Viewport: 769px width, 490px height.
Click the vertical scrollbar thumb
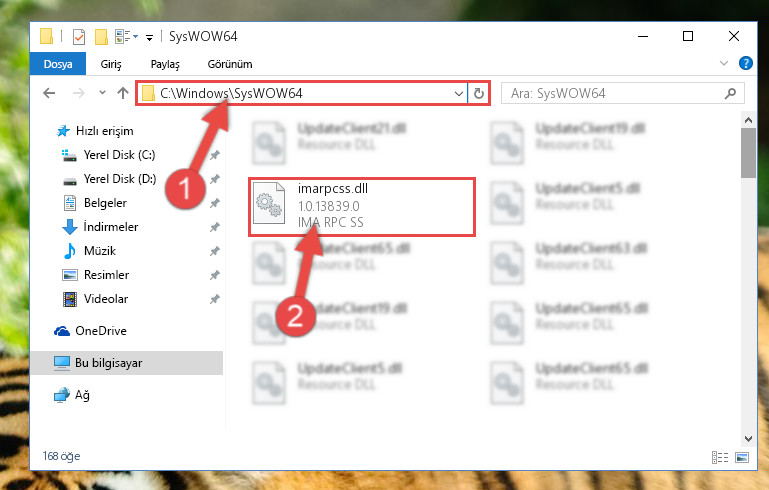[748, 153]
